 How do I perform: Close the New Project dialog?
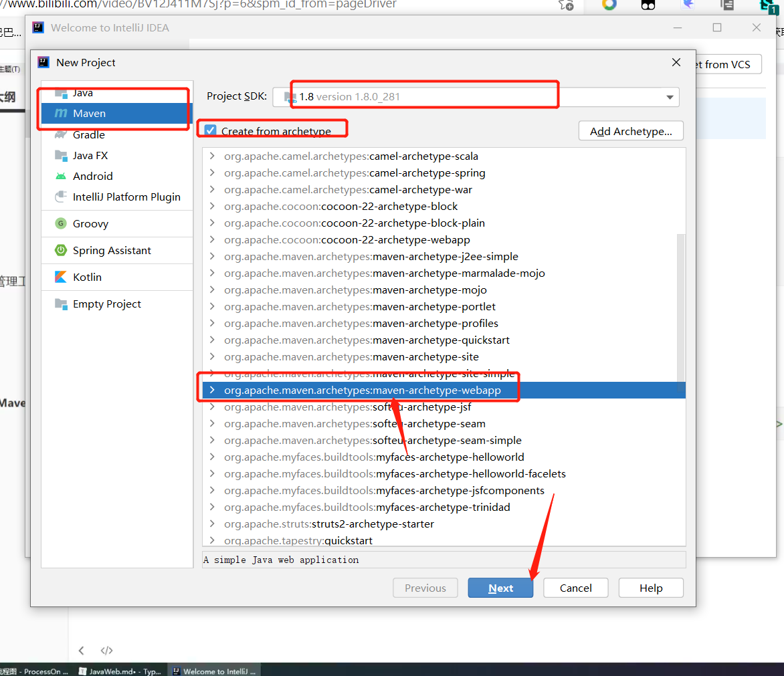pos(676,62)
